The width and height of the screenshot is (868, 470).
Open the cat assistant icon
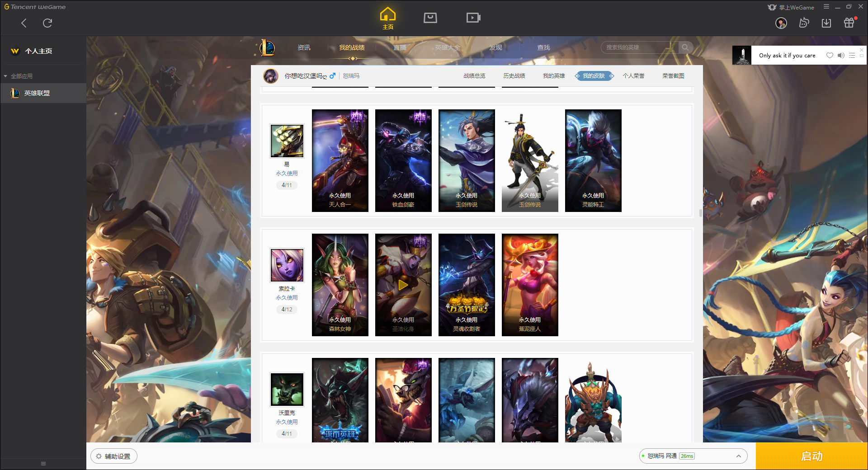point(804,23)
